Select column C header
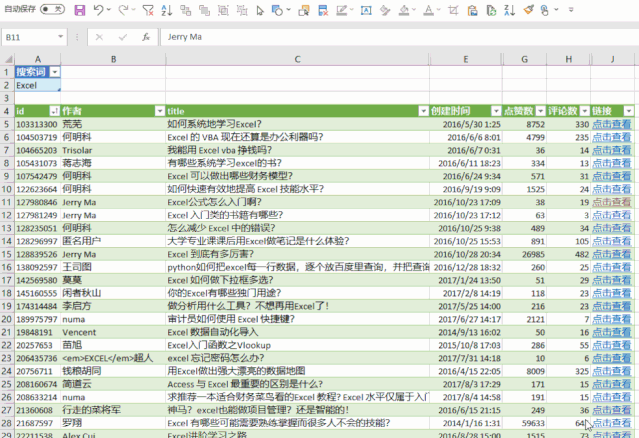Image resolution: width=639 pixels, height=438 pixels. [297, 59]
